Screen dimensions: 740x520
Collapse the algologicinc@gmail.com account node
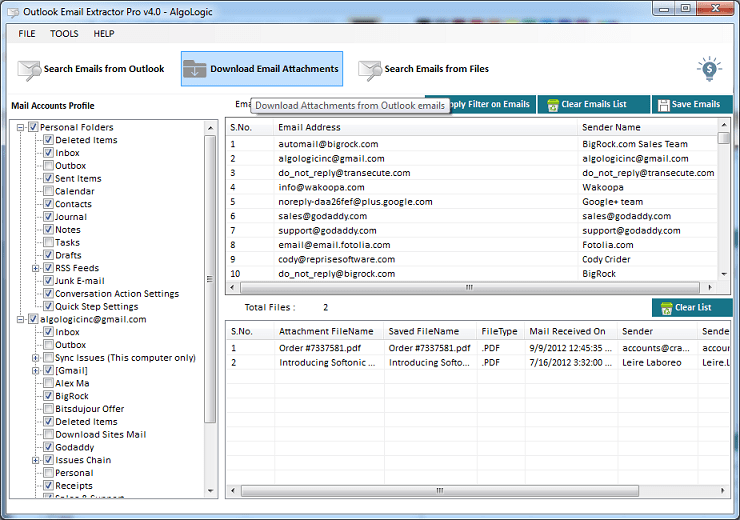coord(20,319)
